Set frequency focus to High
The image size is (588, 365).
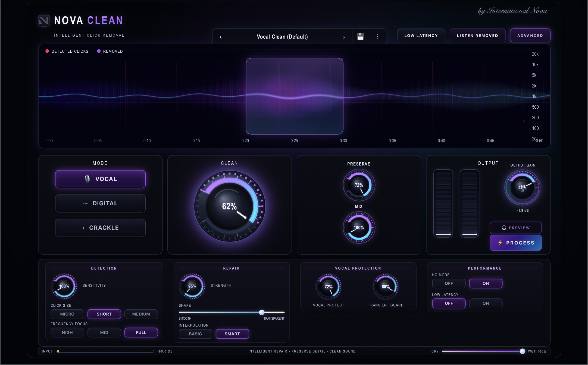(67, 333)
